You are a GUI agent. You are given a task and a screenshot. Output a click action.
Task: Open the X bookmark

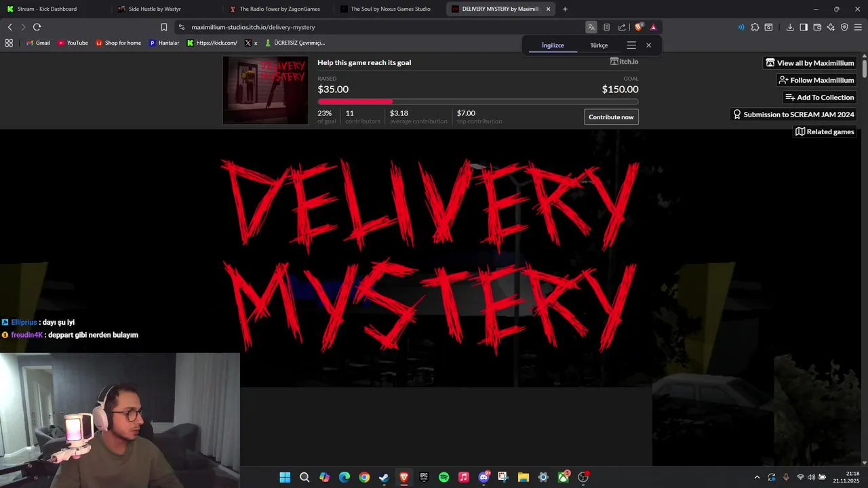point(250,43)
